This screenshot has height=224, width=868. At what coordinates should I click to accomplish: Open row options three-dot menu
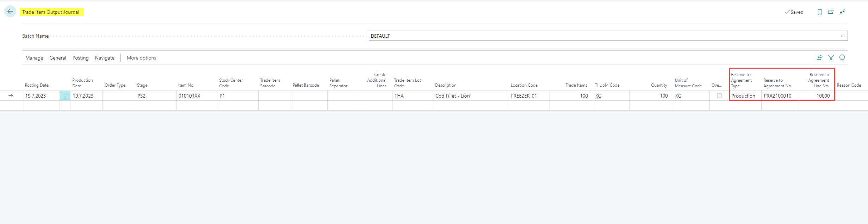65,96
